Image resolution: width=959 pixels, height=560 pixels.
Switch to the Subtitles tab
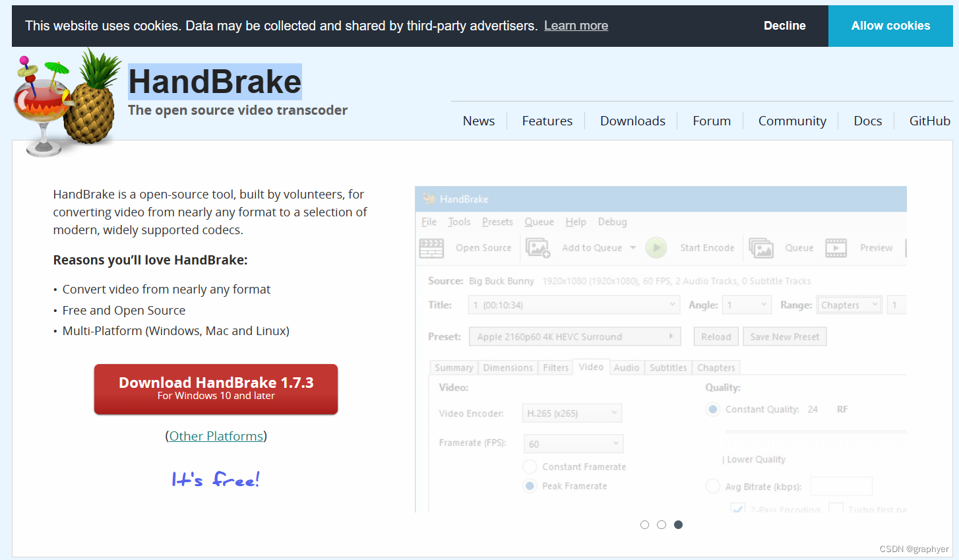668,367
